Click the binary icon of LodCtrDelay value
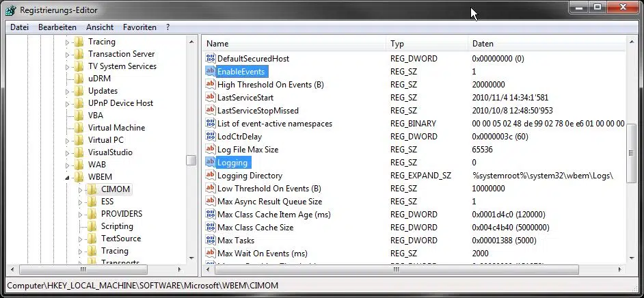Viewport: 644px width, 298px height. [211, 136]
